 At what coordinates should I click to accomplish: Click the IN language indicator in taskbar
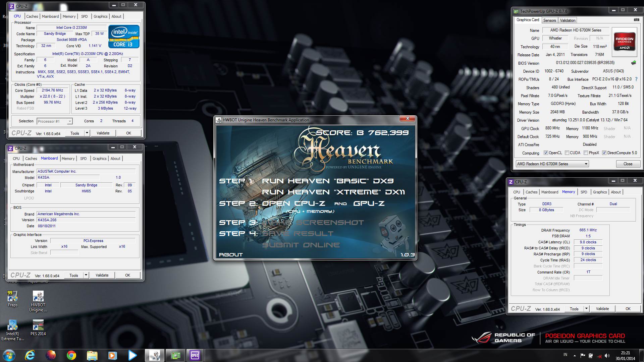click(x=565, y=355)
